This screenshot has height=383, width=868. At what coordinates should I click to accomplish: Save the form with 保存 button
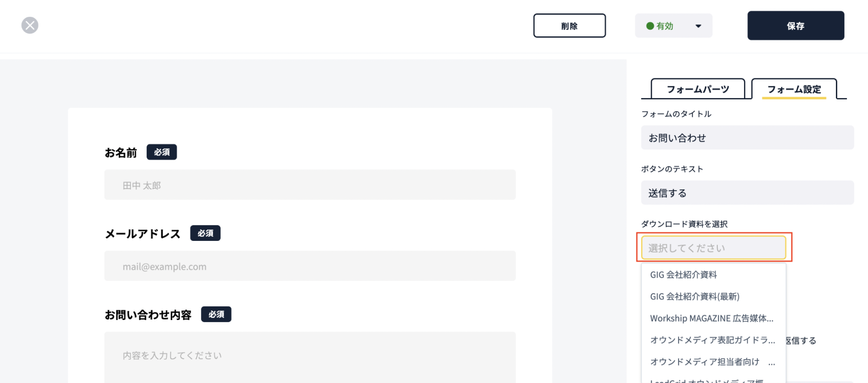click(796, 26)
